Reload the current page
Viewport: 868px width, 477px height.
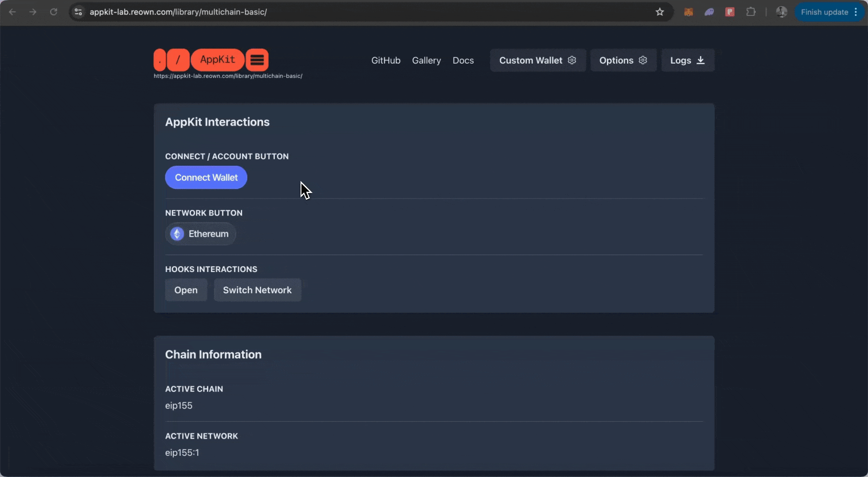[53, 12]
